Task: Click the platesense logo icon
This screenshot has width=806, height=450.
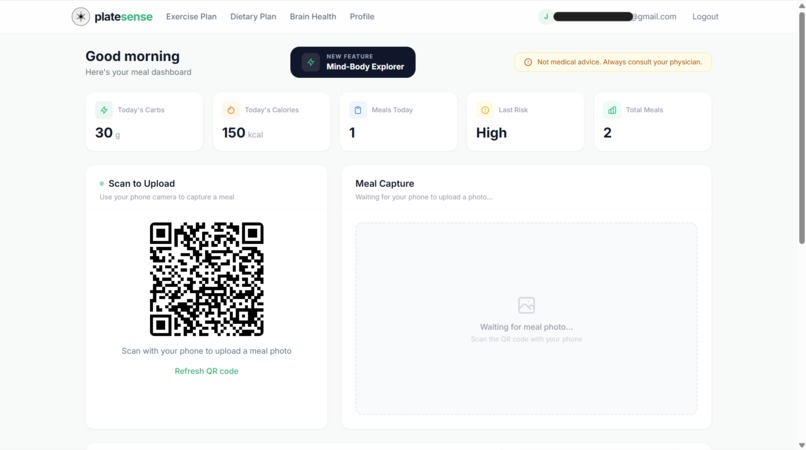Action: tap(81, 16)
